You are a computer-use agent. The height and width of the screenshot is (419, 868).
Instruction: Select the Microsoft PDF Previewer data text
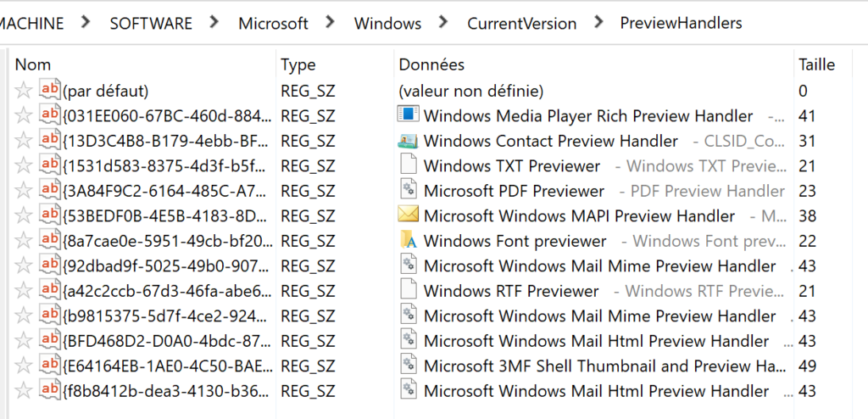[515, 191]
